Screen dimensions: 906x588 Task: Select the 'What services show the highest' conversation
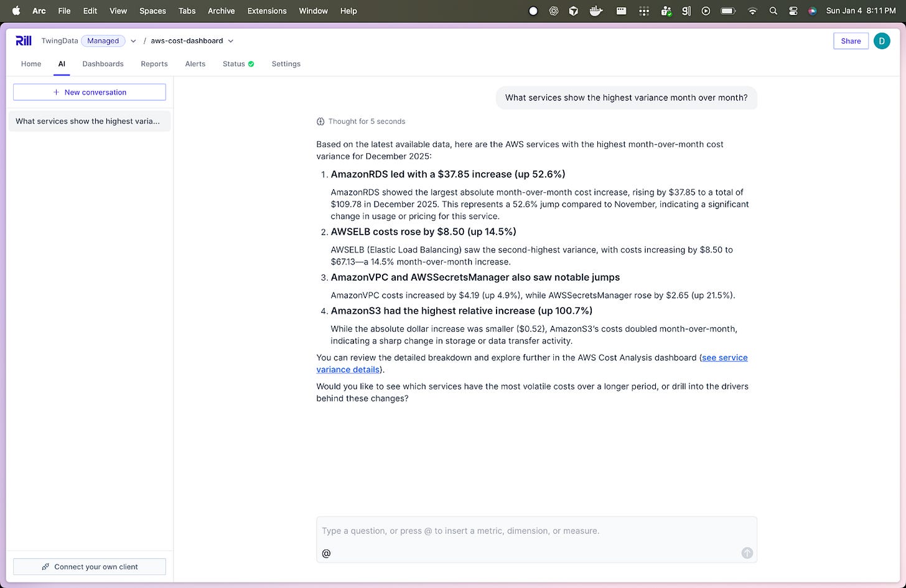89,121
